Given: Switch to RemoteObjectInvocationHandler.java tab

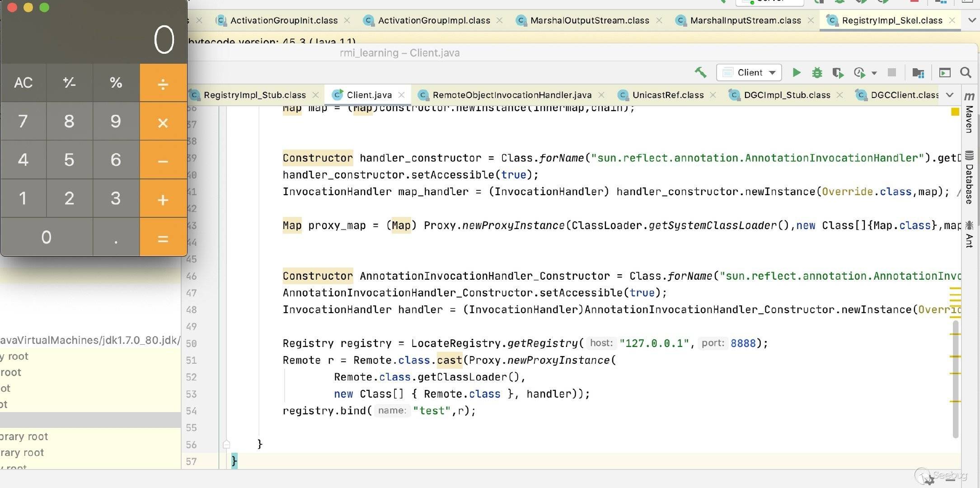Looking at the screenshot, I should pyautogui.click(x=511, y=95).
